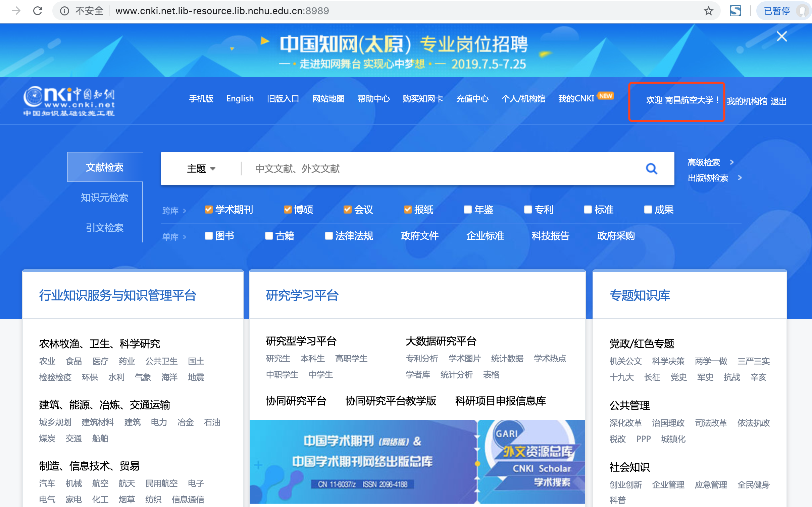The height and width of the screenshot is (507, 812).
Task: Click 退出 to log out
Action: tap(778, 101)
